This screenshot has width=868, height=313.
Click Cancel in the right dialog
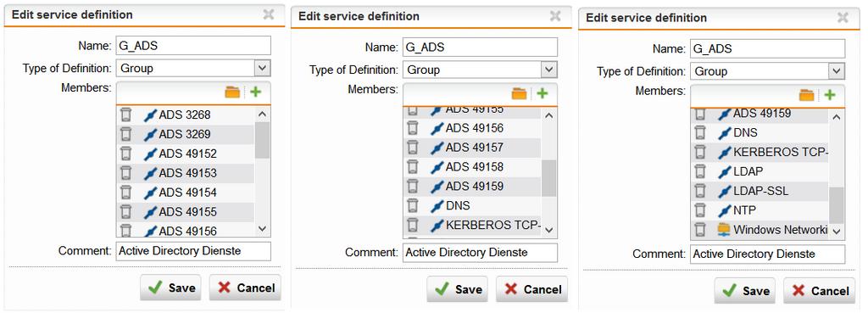click(x=820, y=291)
